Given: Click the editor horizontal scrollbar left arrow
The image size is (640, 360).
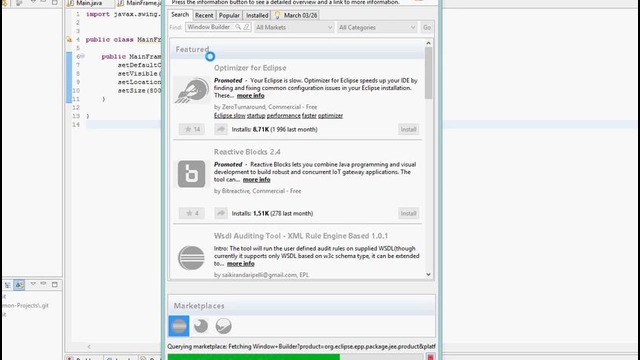Looking at the screenshot, I should 89,347.
